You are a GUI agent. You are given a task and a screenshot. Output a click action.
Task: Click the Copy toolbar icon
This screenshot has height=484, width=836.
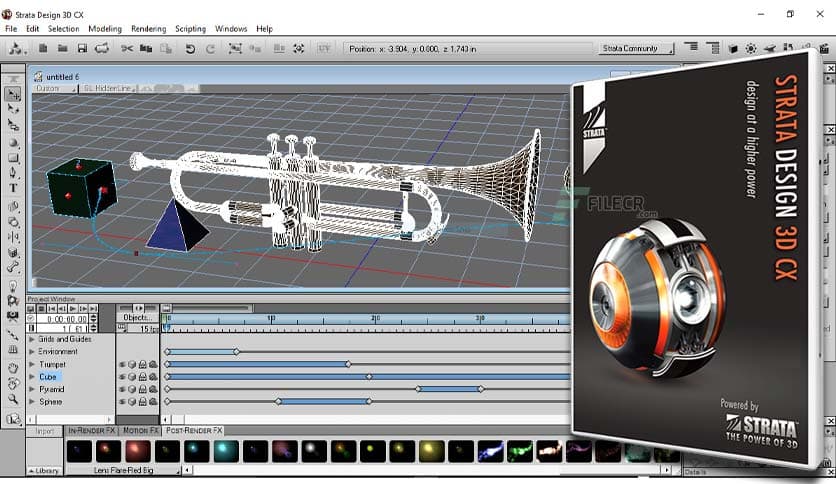[x=146, y=49]
